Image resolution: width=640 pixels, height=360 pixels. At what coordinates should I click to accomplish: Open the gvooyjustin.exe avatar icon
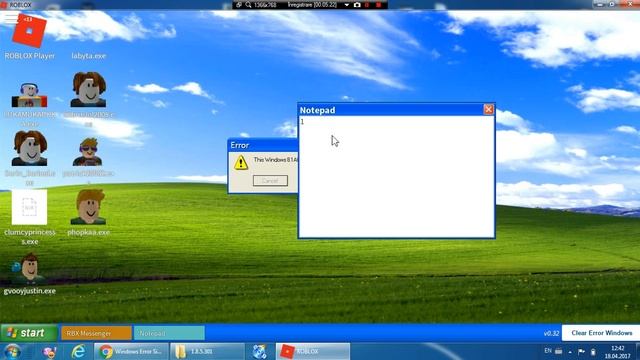29,268
